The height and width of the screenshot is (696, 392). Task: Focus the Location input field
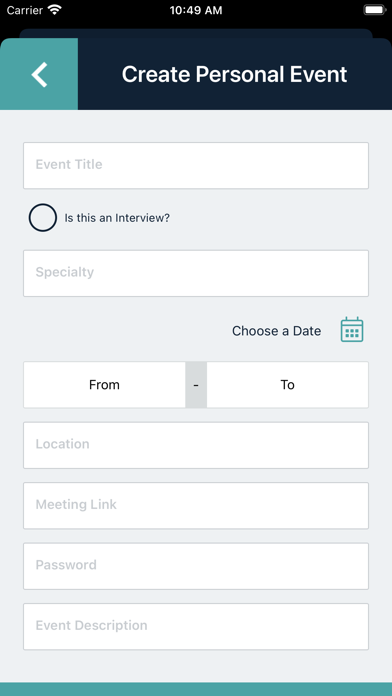point(196,445)
